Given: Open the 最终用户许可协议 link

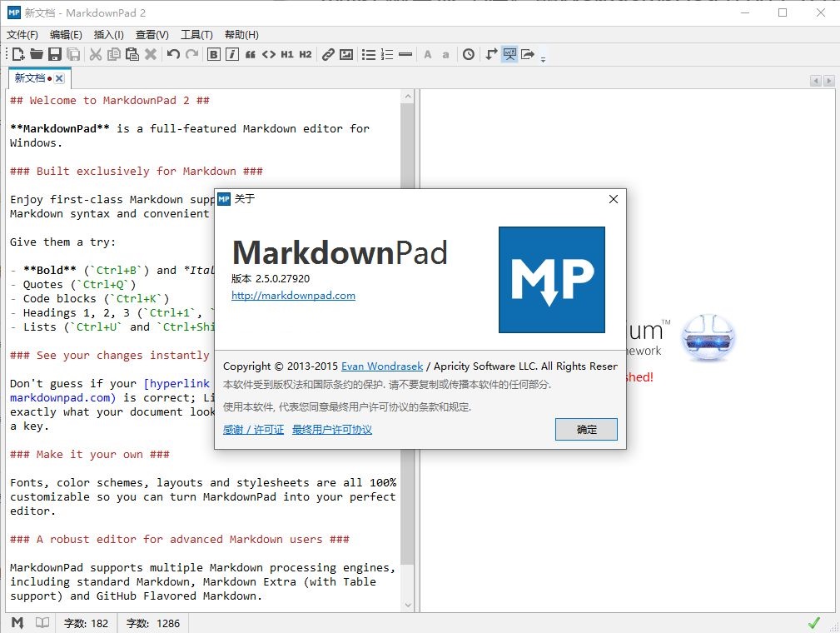Looking at the screenshot, I should click(x=331, y=430).
